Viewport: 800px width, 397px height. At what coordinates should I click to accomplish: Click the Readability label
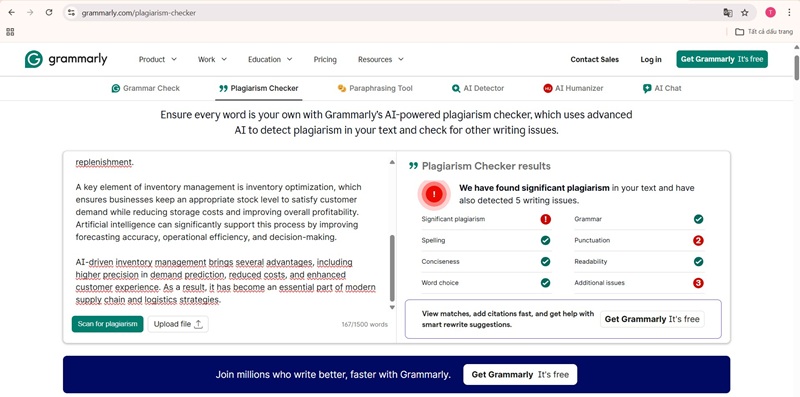click(x=591, y=261)
